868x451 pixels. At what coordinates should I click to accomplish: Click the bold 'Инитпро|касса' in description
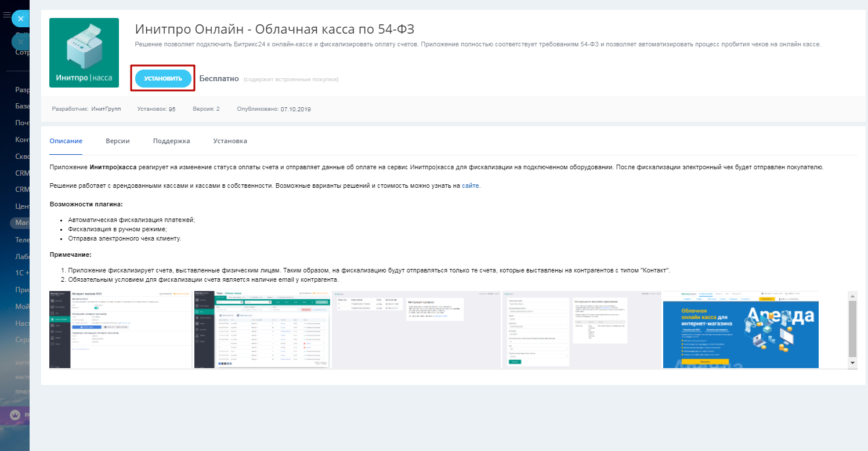click(113, 167)
